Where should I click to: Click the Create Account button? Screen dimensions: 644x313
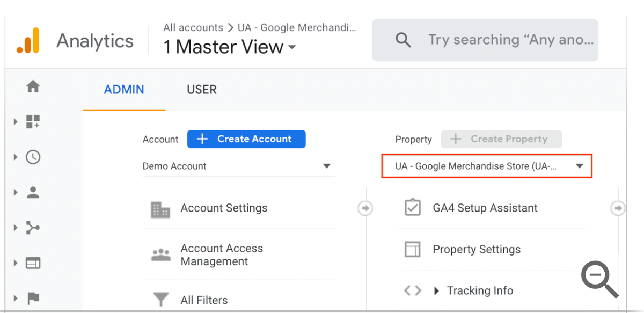(246, 139)
